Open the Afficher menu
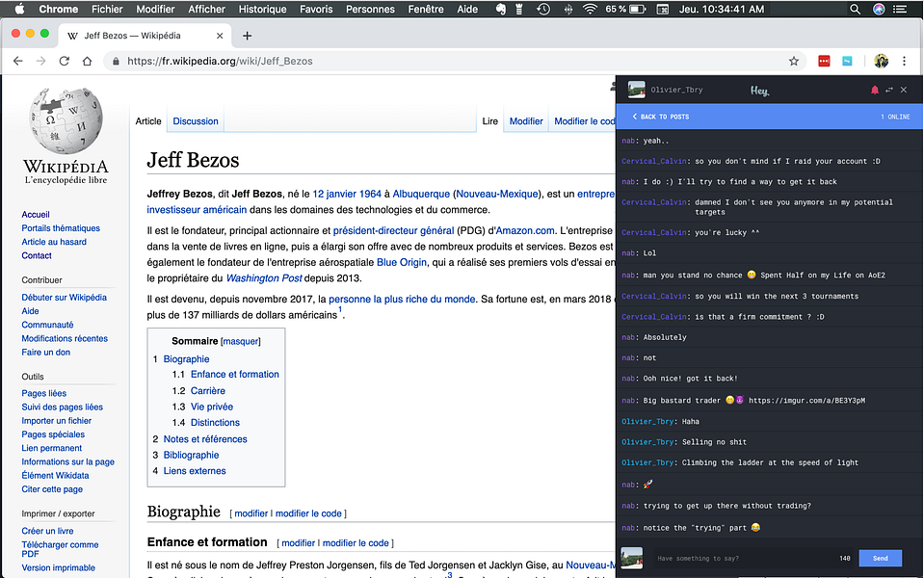The height and width of the screenshot is (578, 924). click(206, 9)
